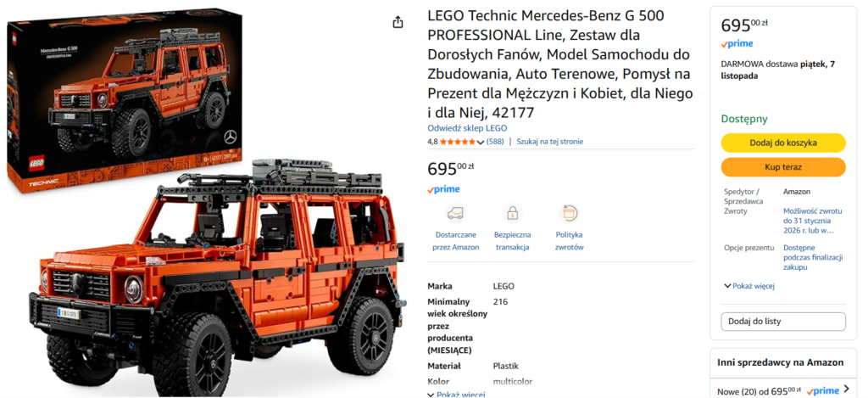This screenshot has width=868, height=398.
Task: Click Dostępne podczas finalizacji zakupu link
Action: [813, 257]
